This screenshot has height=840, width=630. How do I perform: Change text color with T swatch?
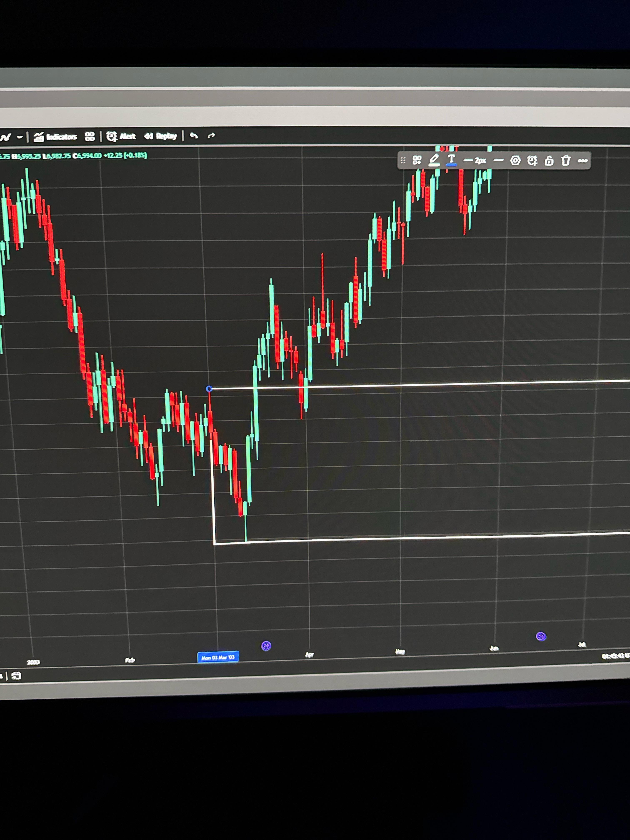[451, 160]
